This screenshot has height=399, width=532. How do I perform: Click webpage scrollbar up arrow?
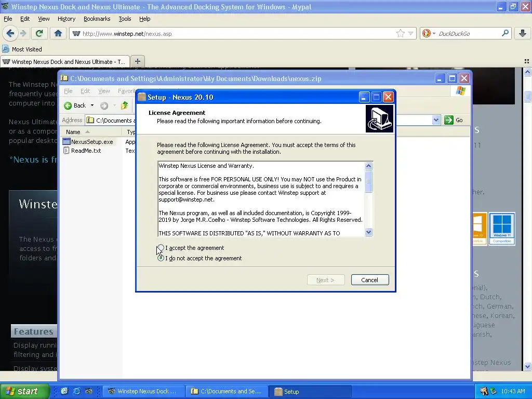(528, 72)
